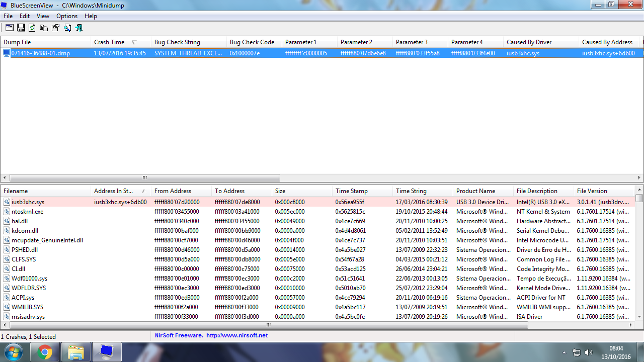Open the View menu

[x=43, y=16]
